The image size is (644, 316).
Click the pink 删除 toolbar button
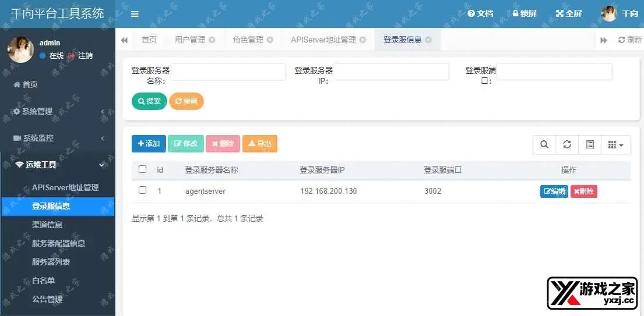click(x=223, y=144)
